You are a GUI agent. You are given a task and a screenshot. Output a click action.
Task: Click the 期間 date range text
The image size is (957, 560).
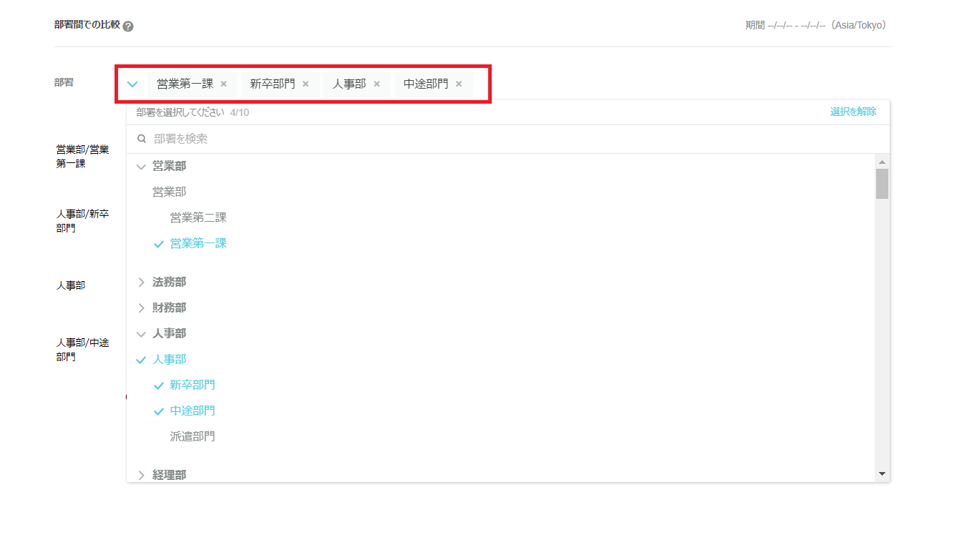[817, 26]
